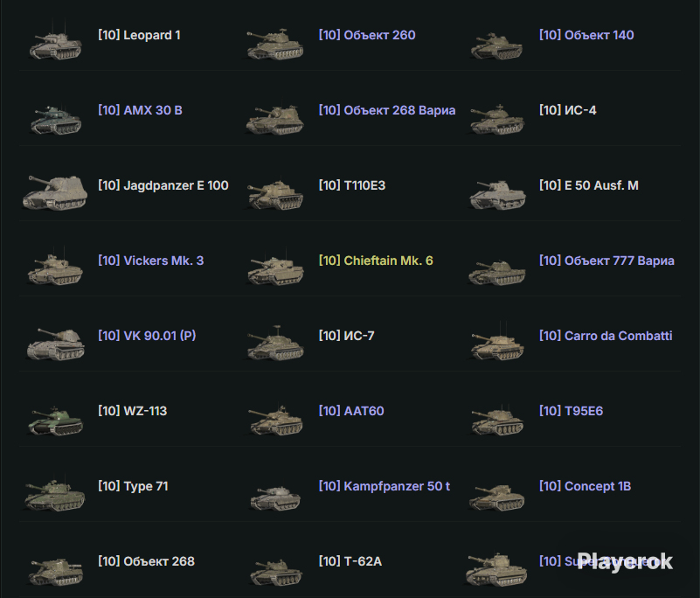The height and width of the screenshot is (598, 700).
Task: Open the [10] AAT60 link
Action: 351,411
